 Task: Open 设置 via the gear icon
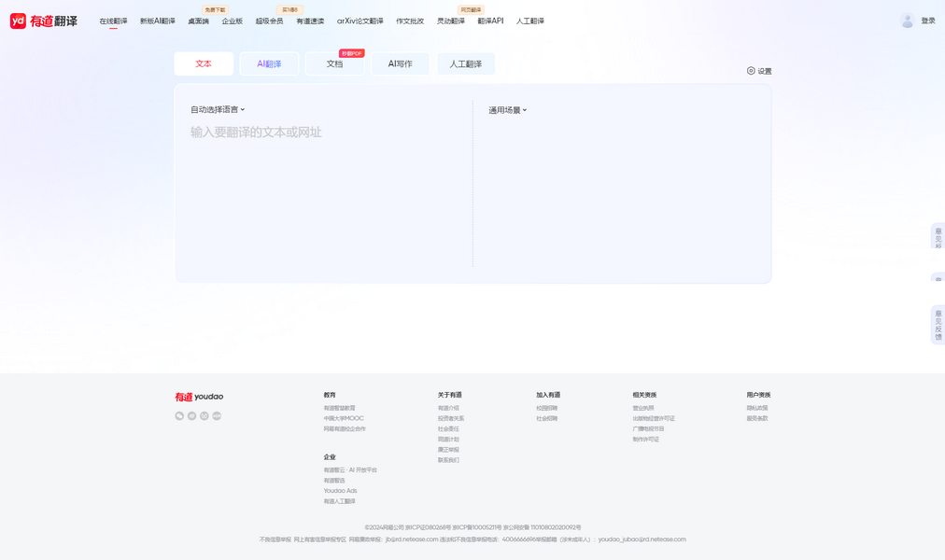click(x=751, y=71)
